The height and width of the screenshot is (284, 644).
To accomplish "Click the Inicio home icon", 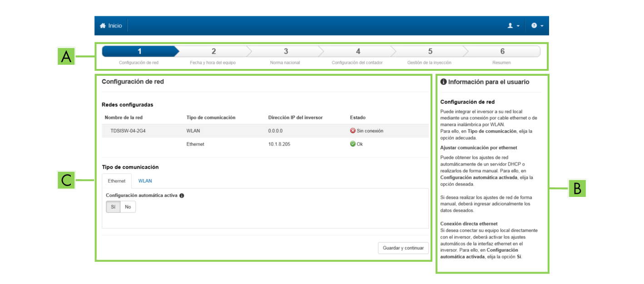I will (103, 26).
